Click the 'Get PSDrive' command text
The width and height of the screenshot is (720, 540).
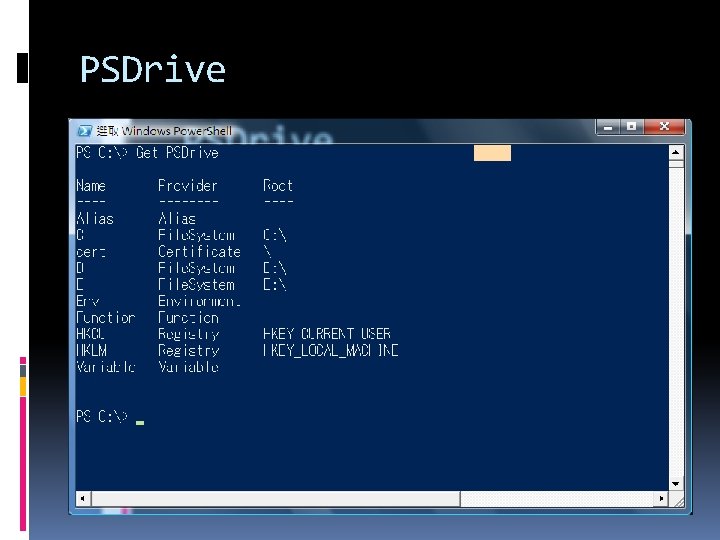pyautogui.click(x=177, y=152)
